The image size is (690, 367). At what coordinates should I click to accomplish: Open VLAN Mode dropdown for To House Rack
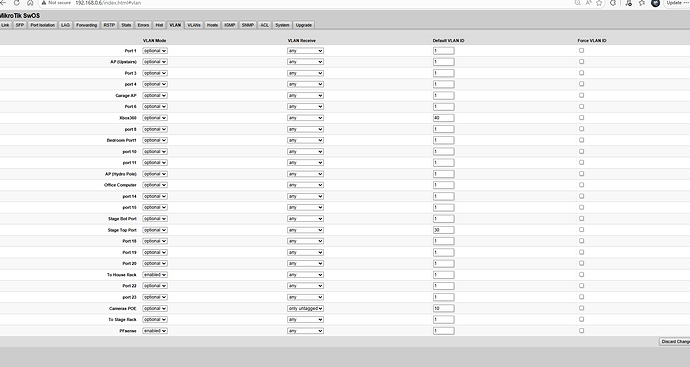pyautogui.click(x=155, y=275)
